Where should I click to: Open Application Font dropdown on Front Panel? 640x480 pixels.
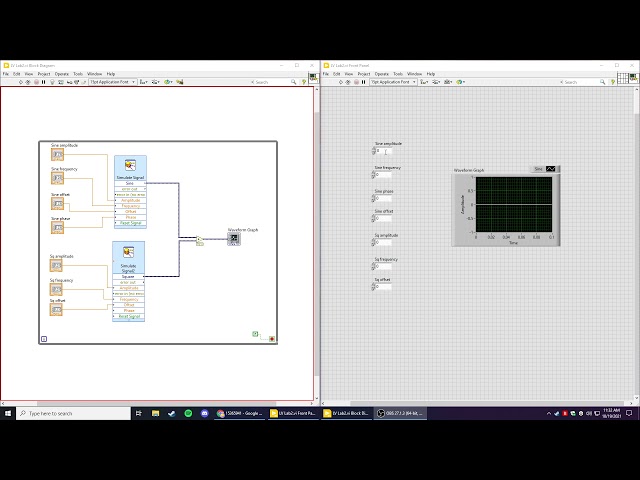392,82
